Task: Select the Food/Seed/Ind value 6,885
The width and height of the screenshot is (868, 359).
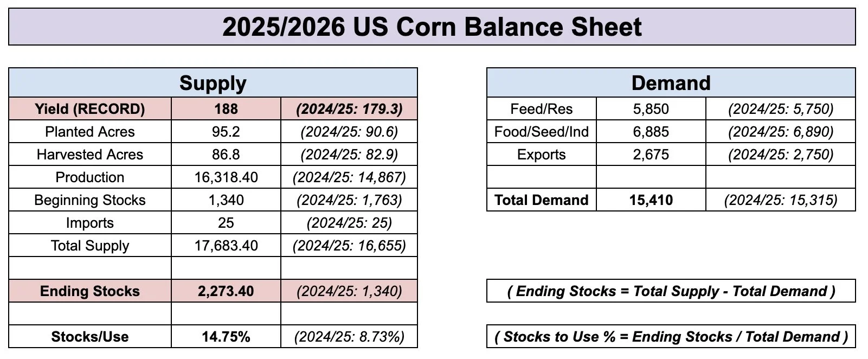Action: 651,132
